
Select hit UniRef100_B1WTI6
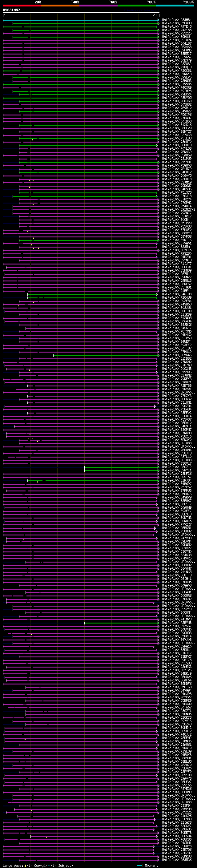177,240
